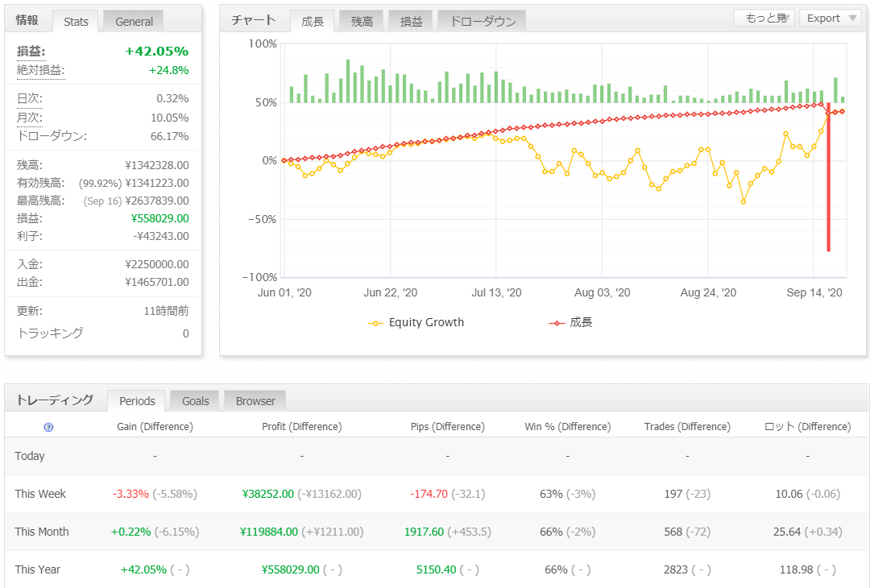The image size is (870, 588).
Task: Select the 成長 chart tab
Action: (x=313, y=22)
